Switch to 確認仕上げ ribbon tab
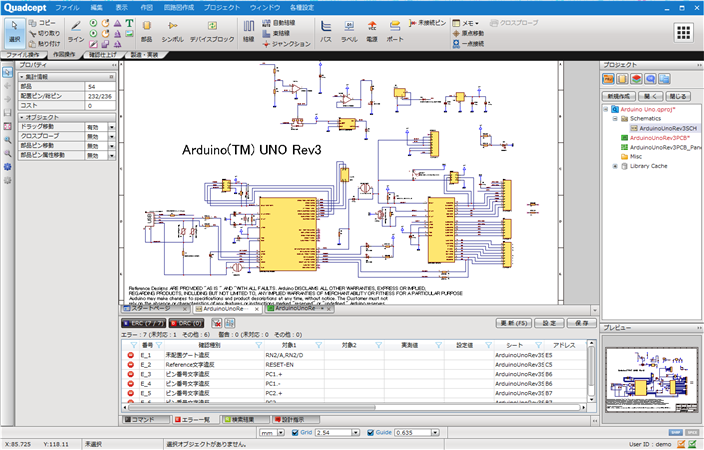This screenshot has height=450, width=704. tap(103, 55)
